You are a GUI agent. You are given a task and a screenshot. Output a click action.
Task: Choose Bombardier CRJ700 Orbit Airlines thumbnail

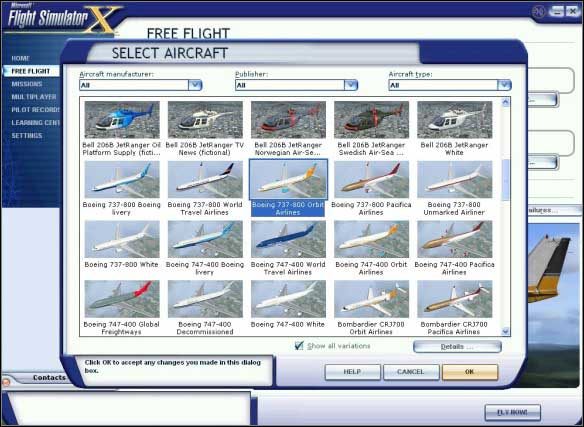click(371, 299)
